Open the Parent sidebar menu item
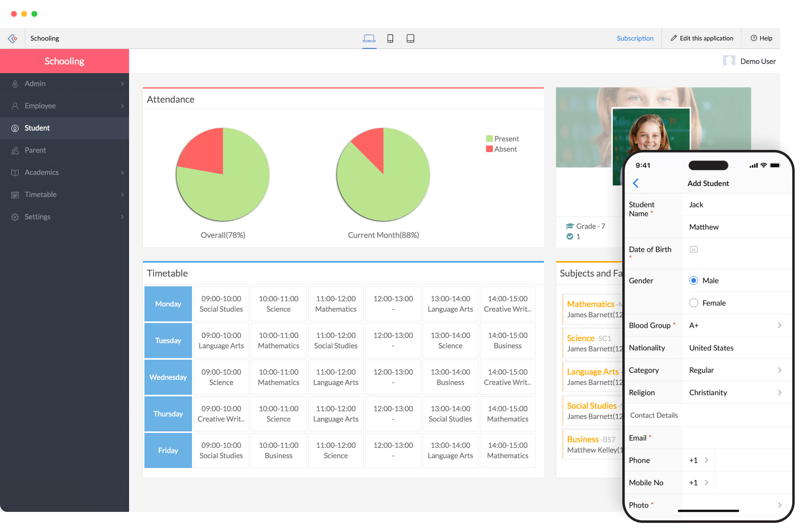This screenshot has height=532, width=804. (x=35, y=150)
